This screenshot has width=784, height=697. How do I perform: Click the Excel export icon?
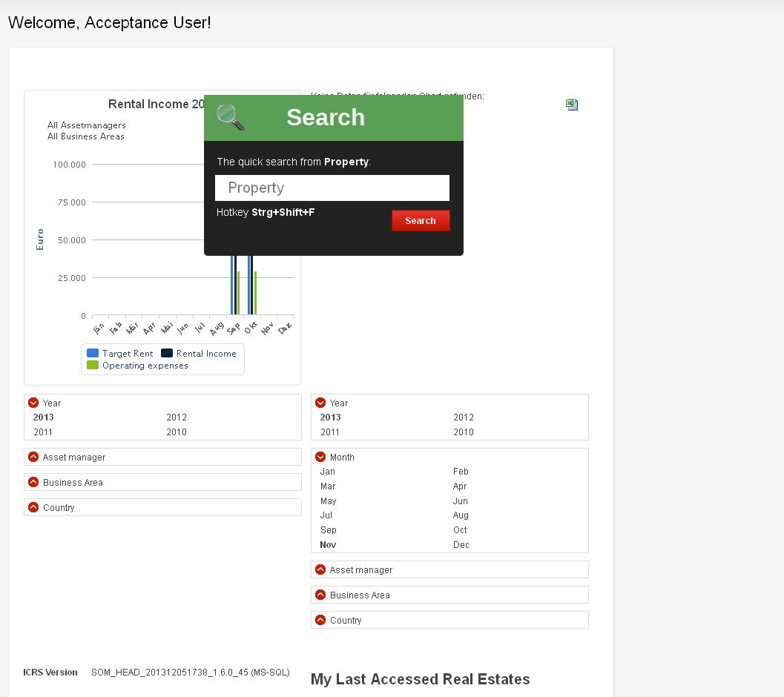572,105
